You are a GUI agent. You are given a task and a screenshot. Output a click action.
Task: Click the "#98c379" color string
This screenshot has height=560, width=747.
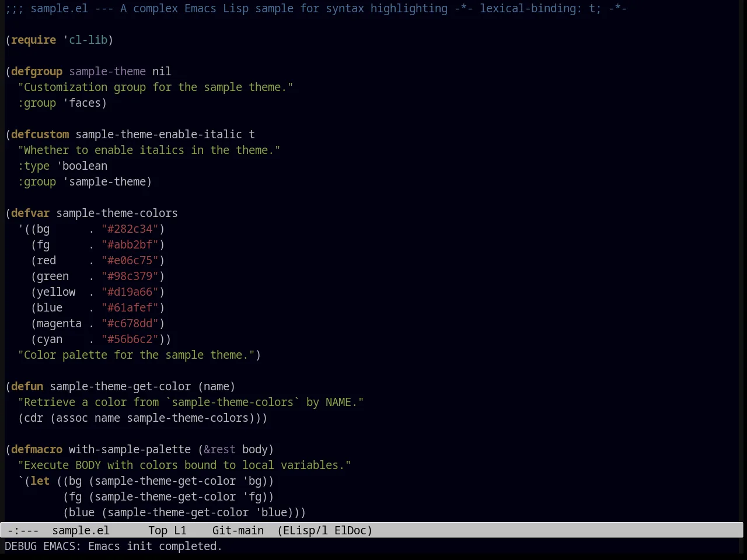(130, 276)
